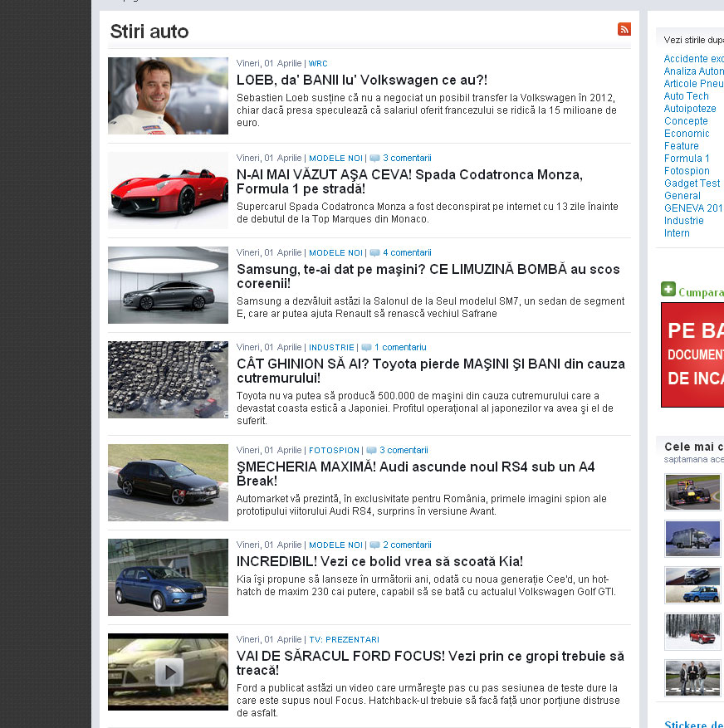
Task: Select sidebar category 'Auto Tech'
Action: tap(687, 96)
